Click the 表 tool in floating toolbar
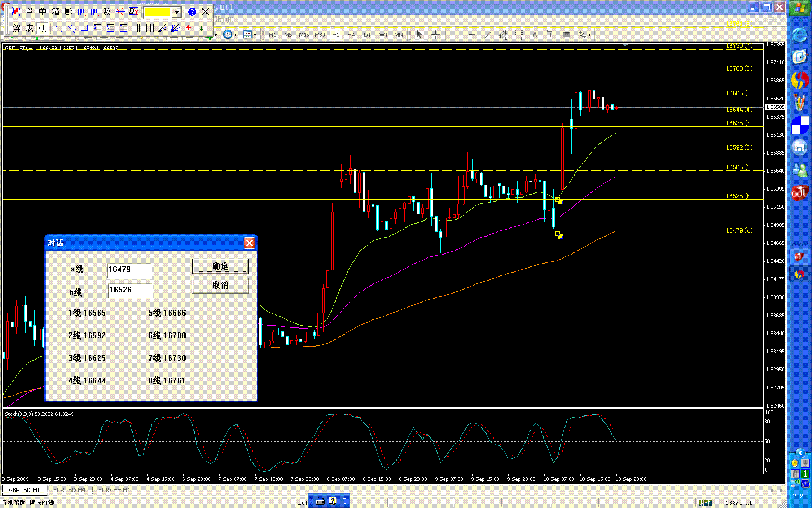The image size is (812, 508). coord(29,28)
